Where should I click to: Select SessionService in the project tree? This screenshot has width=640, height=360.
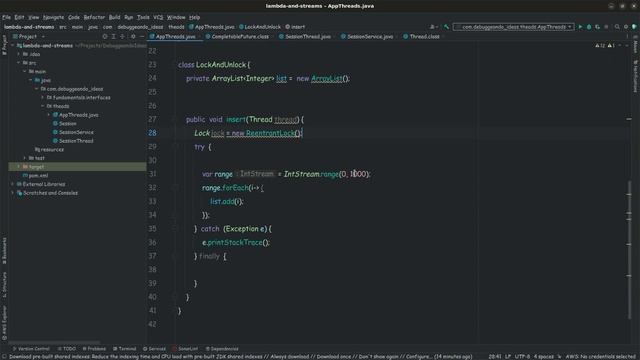pos(76,132)
